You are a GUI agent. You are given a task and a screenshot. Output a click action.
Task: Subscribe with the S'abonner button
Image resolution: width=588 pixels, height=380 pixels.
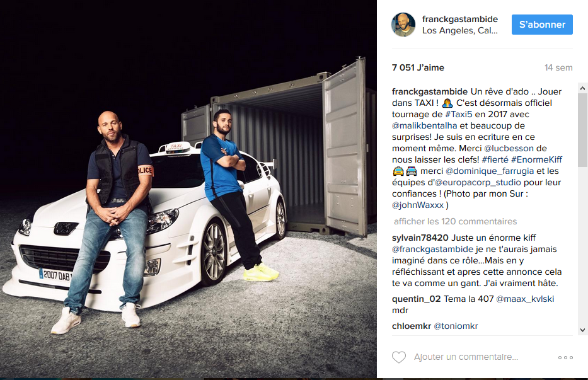click(542, 25)
